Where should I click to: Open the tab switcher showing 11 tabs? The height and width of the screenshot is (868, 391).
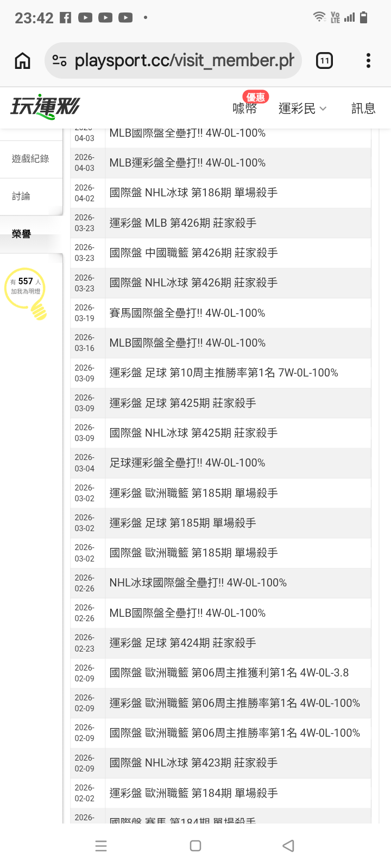click(x=324, y=61)
